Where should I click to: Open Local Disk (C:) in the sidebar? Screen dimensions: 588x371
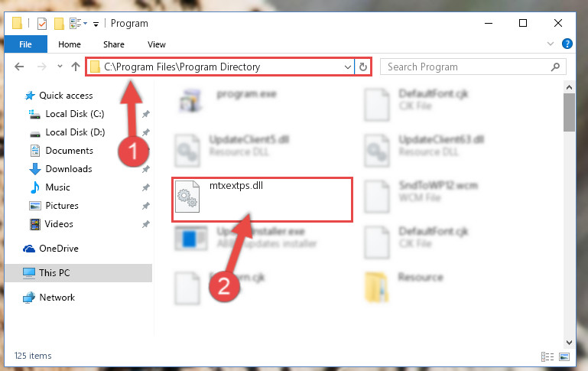(x=75, y=114)
